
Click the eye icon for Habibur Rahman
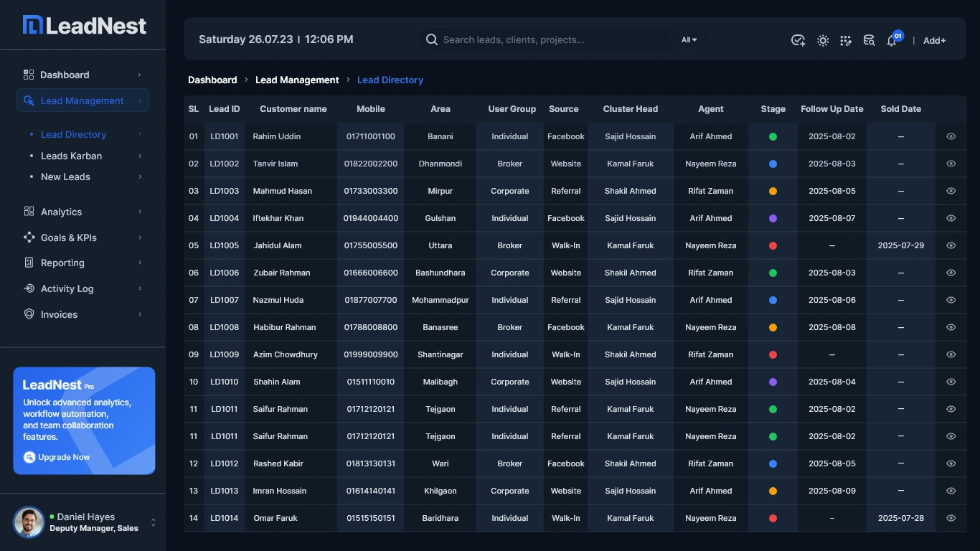tap(951, 327)
